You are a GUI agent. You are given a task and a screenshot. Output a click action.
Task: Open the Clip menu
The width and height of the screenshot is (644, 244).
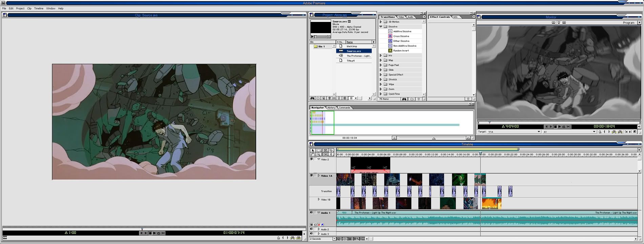[29, 8]
